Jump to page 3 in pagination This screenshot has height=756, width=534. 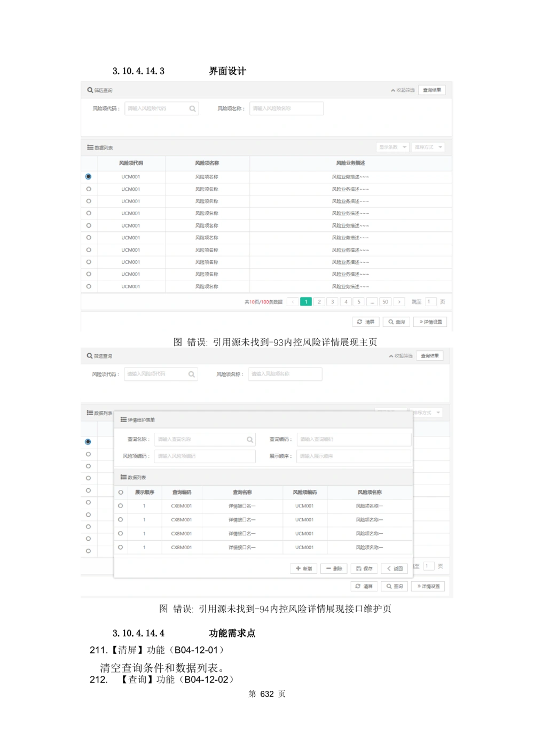tap(332, 302)
